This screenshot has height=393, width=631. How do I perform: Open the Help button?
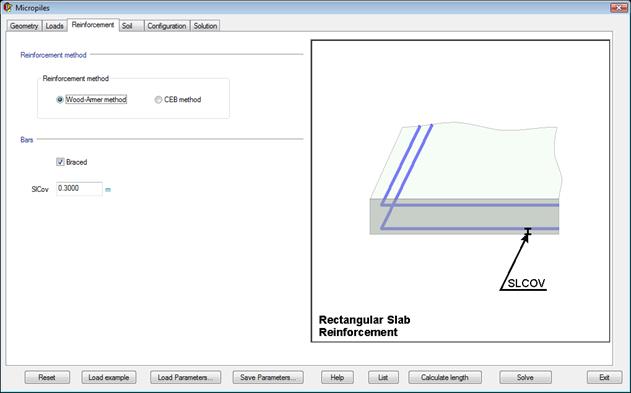(x=337, y=377)
